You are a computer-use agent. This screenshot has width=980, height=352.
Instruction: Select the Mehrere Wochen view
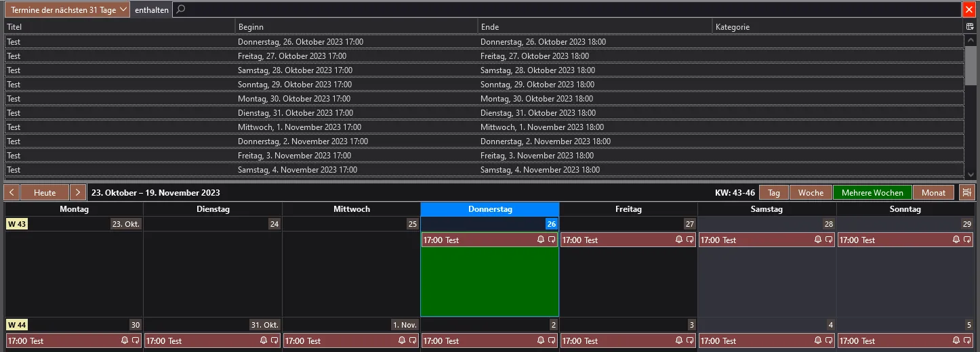click(x=873, y=193)
